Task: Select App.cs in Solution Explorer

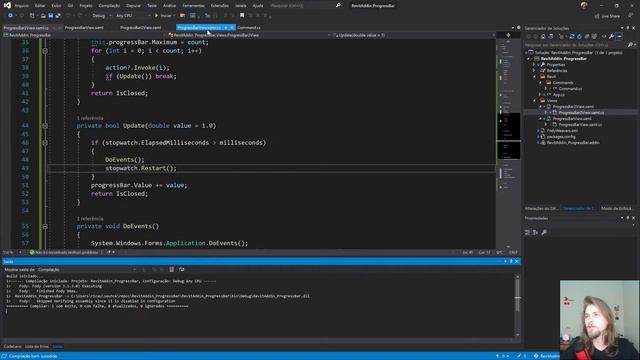Action: coord(558,95)
